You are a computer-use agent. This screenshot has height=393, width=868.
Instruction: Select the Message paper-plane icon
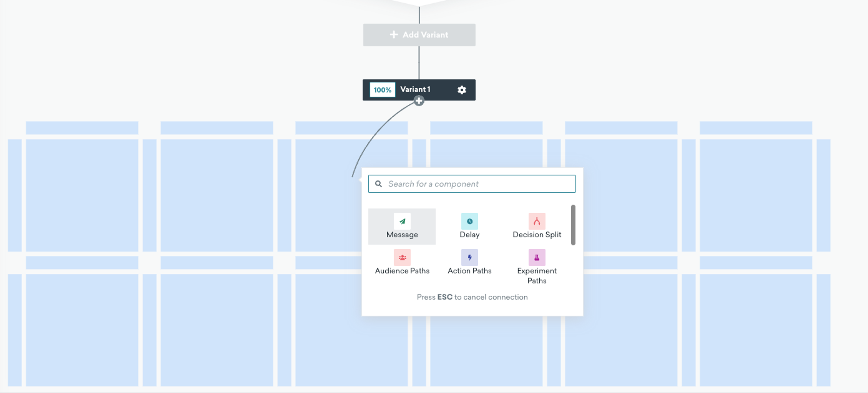402,221
